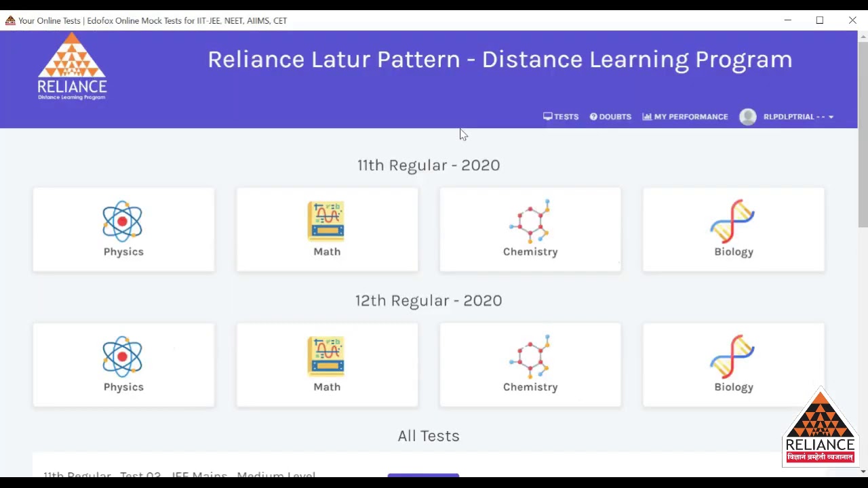This screenshot has height=488, width=868.
Task: Open the 12th Regular Biology DNA icon
Action: [732, 357]
